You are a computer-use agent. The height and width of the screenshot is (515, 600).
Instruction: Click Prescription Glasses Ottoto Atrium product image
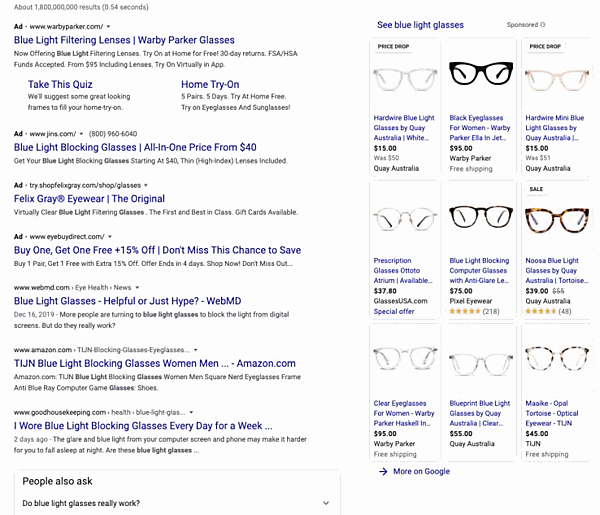point(405,219)
